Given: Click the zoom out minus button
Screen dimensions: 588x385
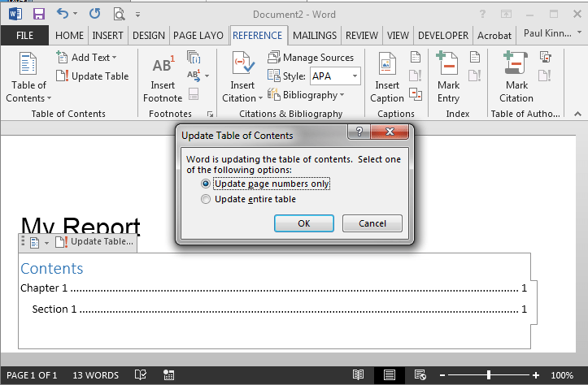Looking at the screenshot, I should pos(442,375).
